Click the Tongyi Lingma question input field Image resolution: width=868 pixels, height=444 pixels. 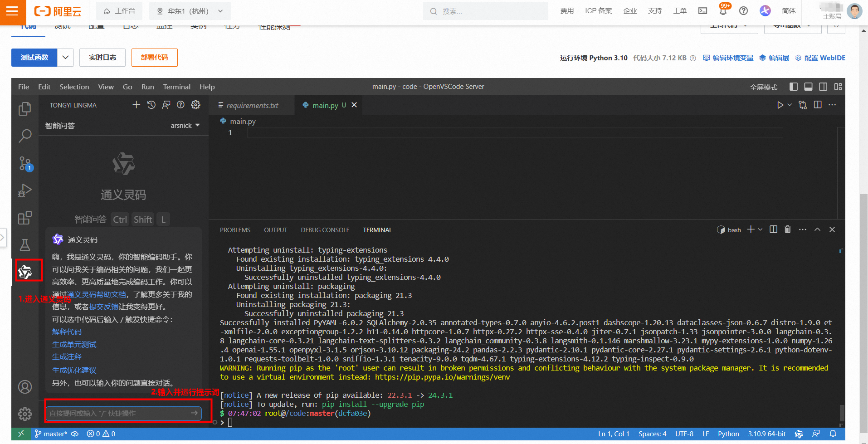click(x=118, y=413)
